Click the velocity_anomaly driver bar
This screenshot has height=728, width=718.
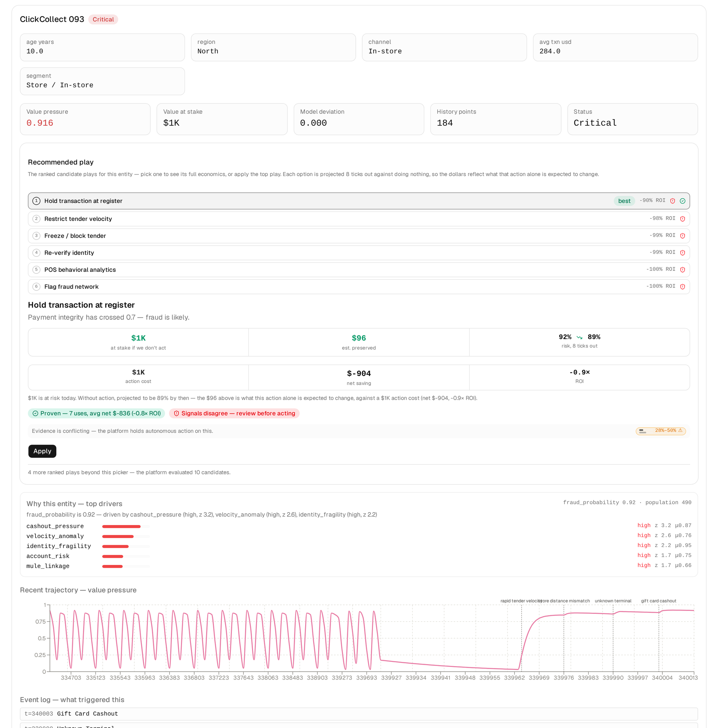click(x=126, y=536)
